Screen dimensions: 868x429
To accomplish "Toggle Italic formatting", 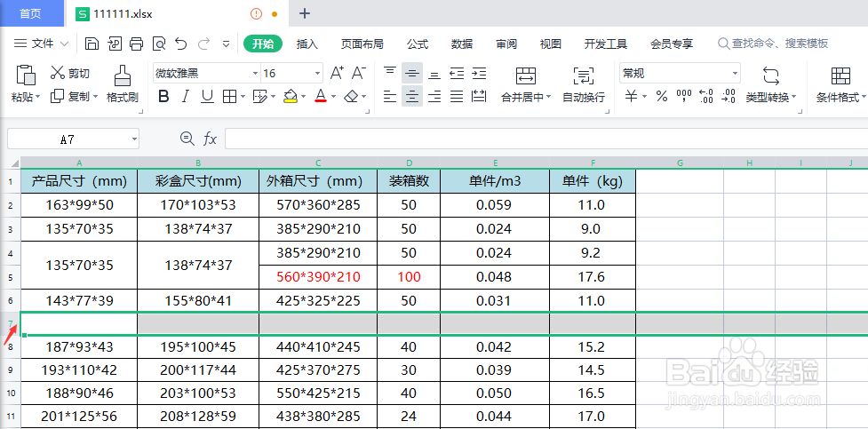I will [x=186, y=97].
